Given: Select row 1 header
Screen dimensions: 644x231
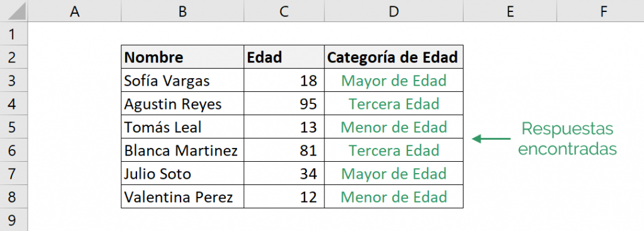Looking at the screenshot, I should point(14,34).
